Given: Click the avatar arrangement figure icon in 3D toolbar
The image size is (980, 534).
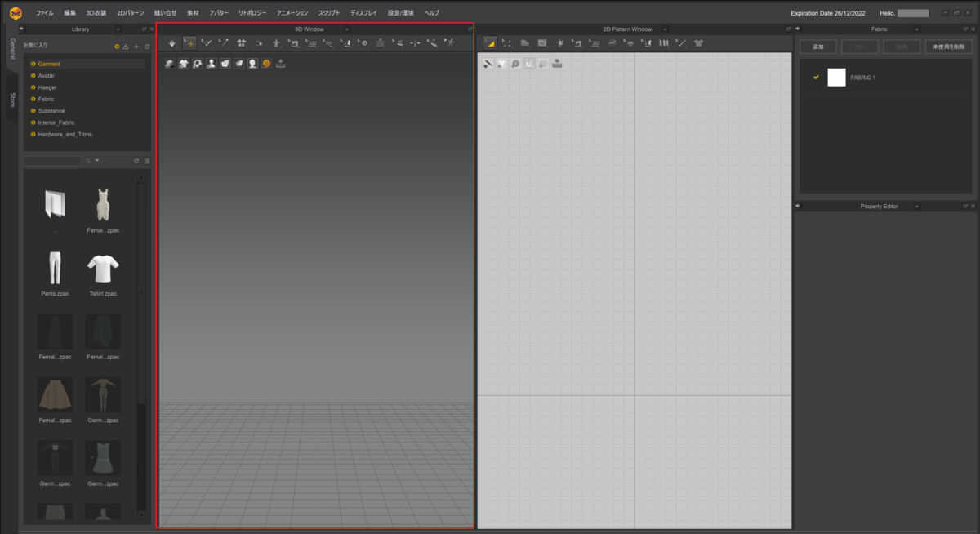Looking at the screenshot, I should coord(276,43).
